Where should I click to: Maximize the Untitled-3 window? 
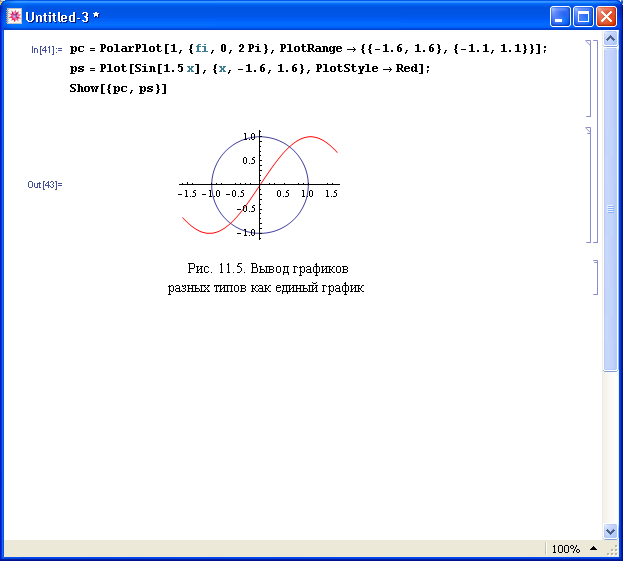(583, 17)
